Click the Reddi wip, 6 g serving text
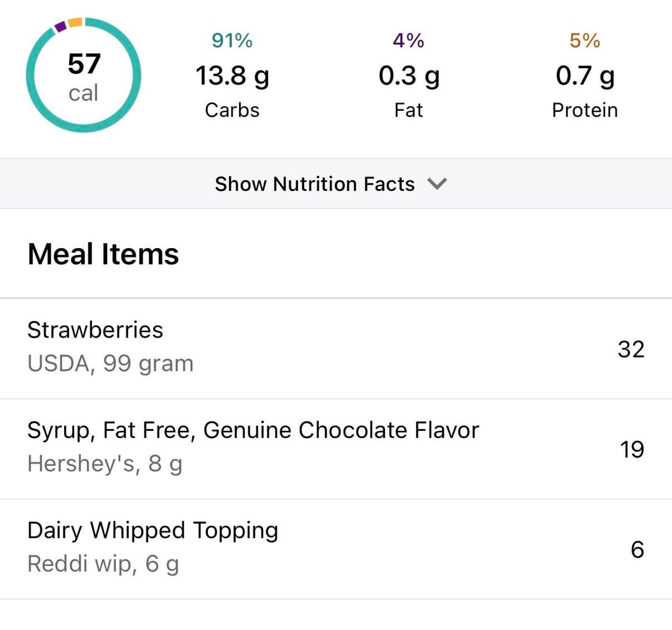 point(103,564)
